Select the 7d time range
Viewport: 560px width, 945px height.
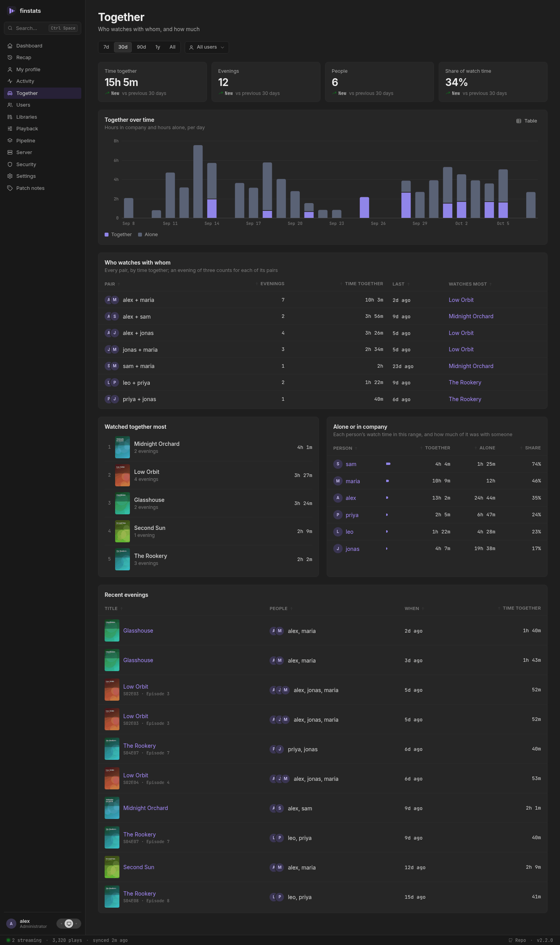coord(106,47)
